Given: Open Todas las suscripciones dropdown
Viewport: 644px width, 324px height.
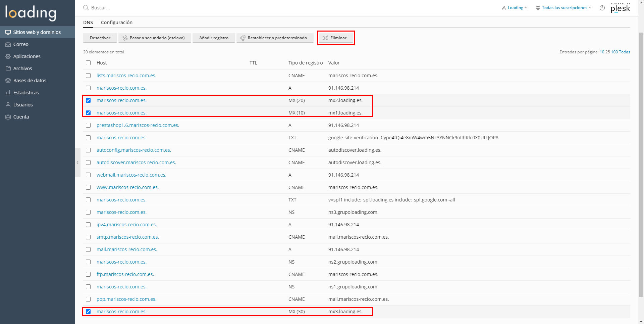Looking at the screenshot, I should (x=564, y=8).
